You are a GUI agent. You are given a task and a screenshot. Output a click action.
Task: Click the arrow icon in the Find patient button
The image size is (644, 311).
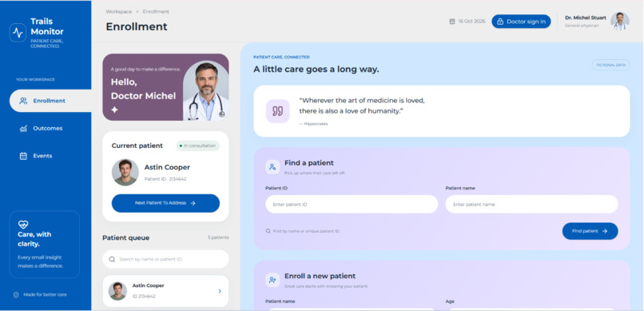[605, 231]
